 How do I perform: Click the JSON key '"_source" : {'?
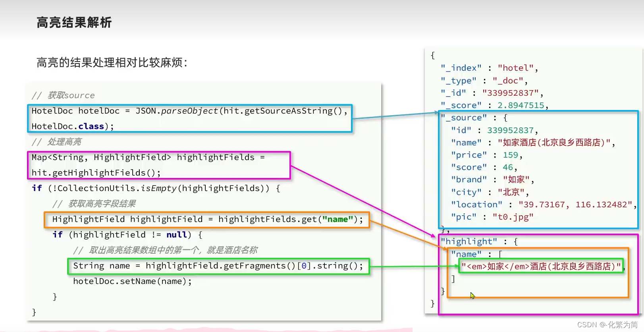474,118
